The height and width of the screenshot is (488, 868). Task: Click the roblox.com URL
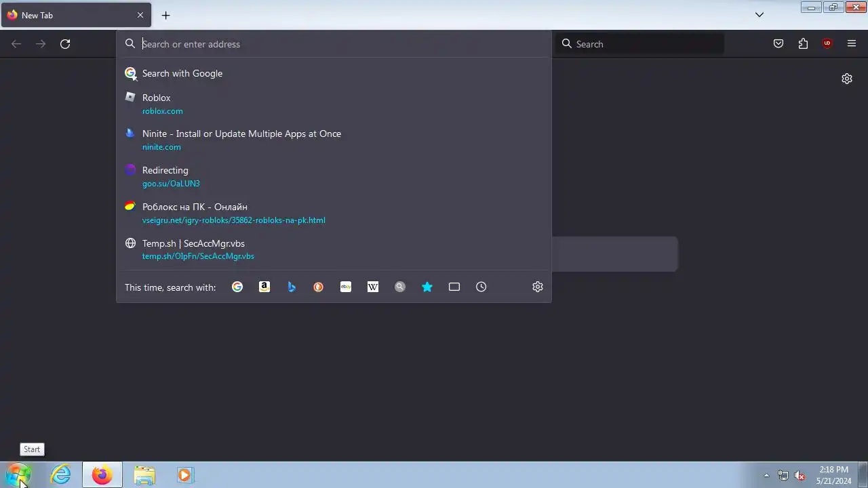pos(162,111)
